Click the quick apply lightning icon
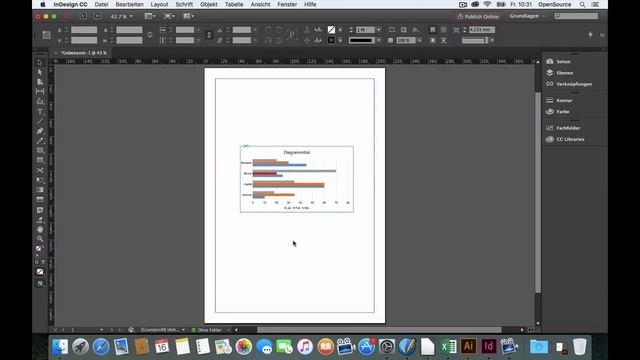This screenshot has width=640, height=360. click(590, 35)
